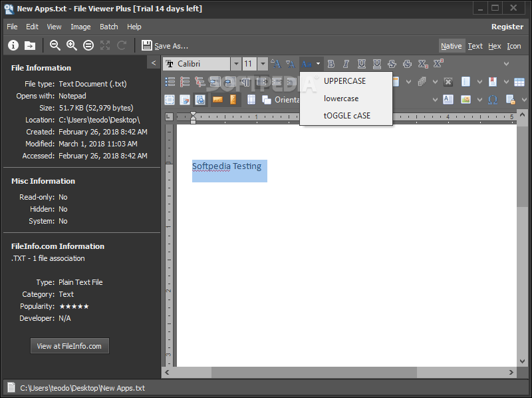
Task: Click the Change Case Aa icon
Action: coord(307,63)
